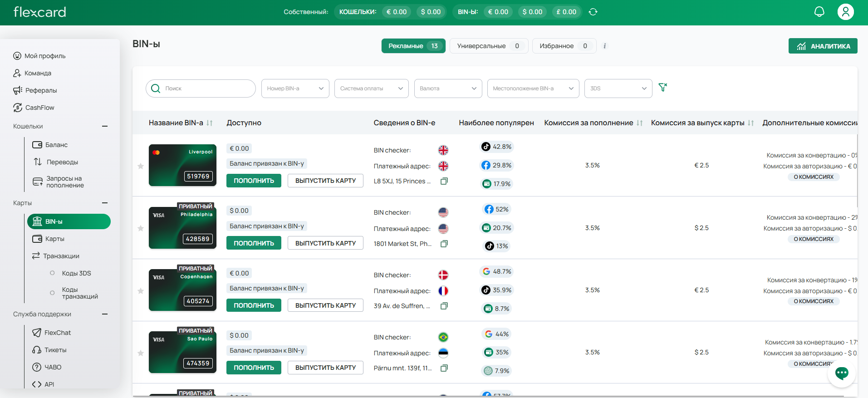Switch to the Универсальные tab
Viewport: 868px width, 398px height.
pyautogui.click(x=489, y=46)
